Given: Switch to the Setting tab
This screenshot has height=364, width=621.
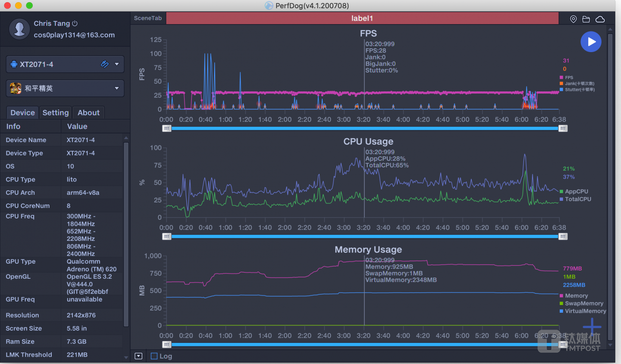Looking at the screenshot, I should coord(56,112).
